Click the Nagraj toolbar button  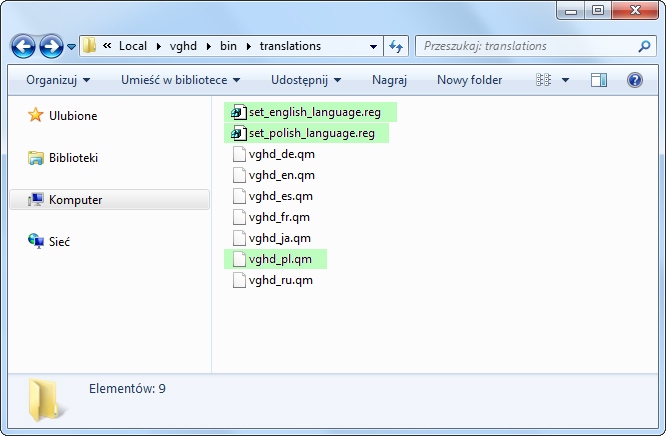[389, 80]
